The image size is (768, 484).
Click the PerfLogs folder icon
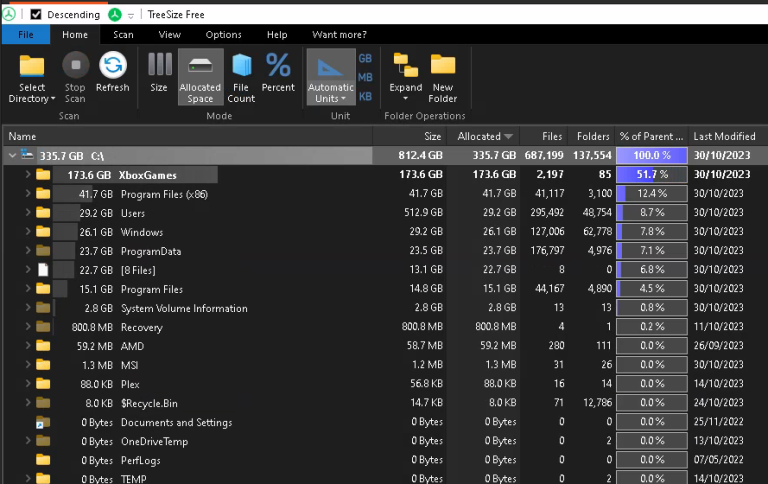coord(43,460)
